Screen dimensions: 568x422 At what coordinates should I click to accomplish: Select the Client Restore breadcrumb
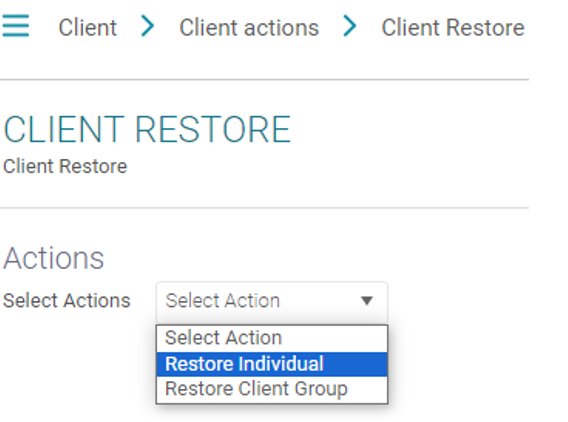click(453, 28)
